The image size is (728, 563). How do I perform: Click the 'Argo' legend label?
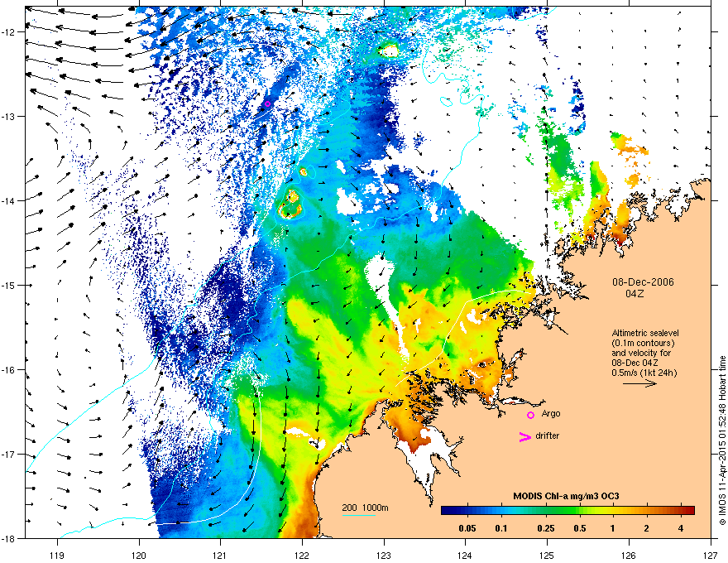551,413
